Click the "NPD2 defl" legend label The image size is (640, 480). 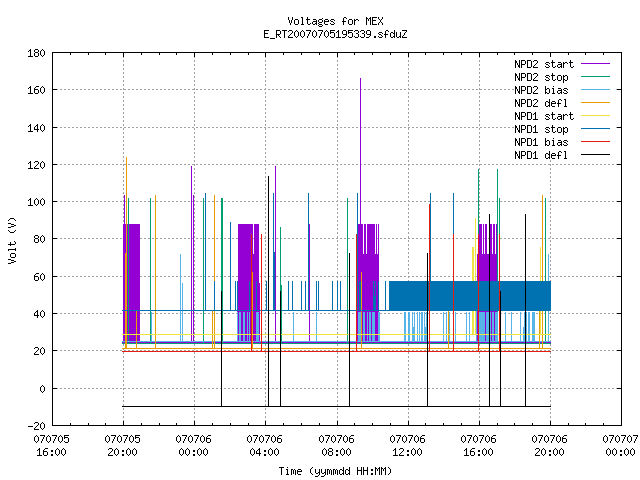click(541, 103)
